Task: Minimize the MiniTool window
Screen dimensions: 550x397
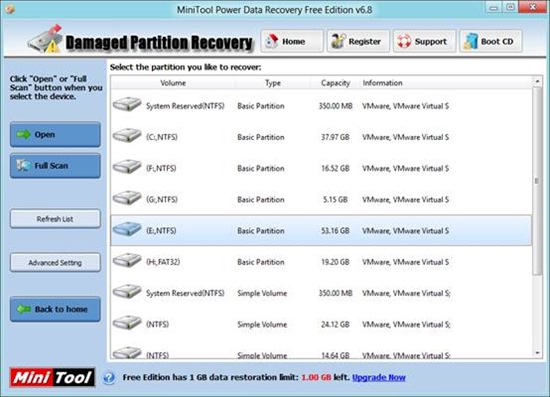Action: tap(494, 8)
